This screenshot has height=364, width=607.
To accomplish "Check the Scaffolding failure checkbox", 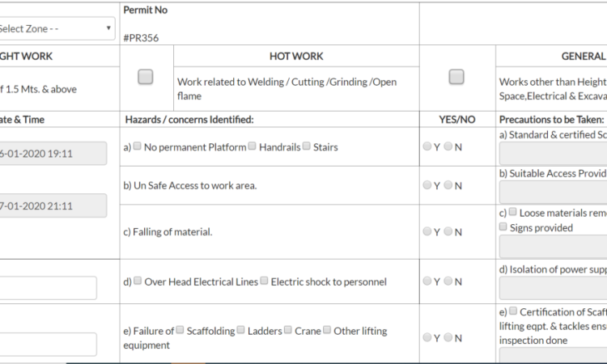I will tap(180, 330).
